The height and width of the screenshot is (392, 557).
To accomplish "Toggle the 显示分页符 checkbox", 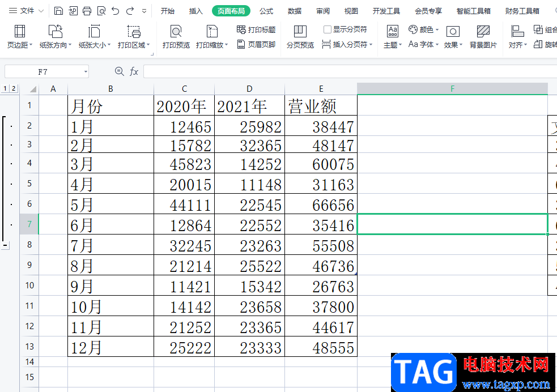I will [327, 29].
